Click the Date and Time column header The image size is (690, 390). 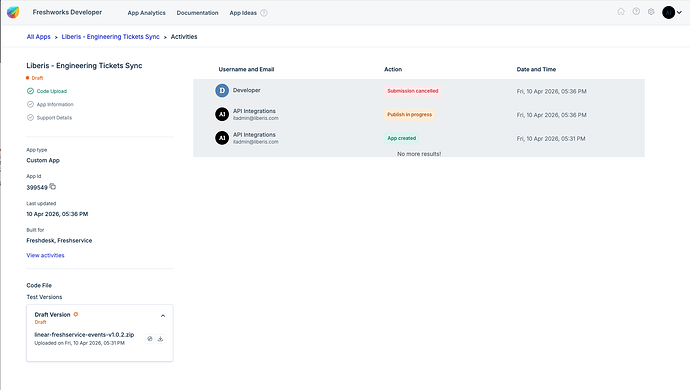(x=536, y=70)
